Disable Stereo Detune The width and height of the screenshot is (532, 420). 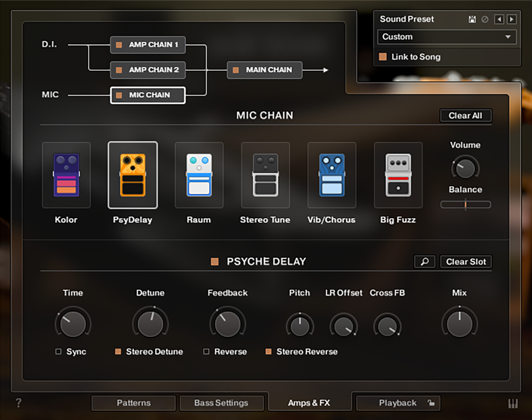118,352
